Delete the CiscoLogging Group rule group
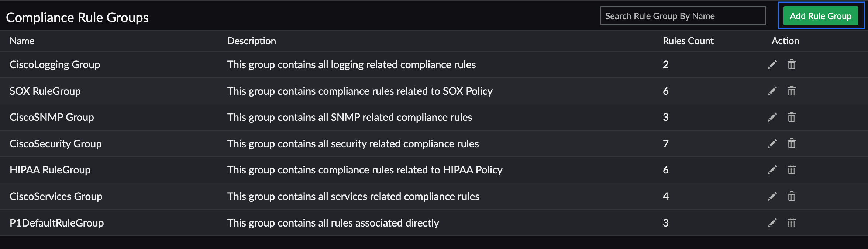This screenshot has height=249, width=868. pyautogui.click(x=792, y=64)
